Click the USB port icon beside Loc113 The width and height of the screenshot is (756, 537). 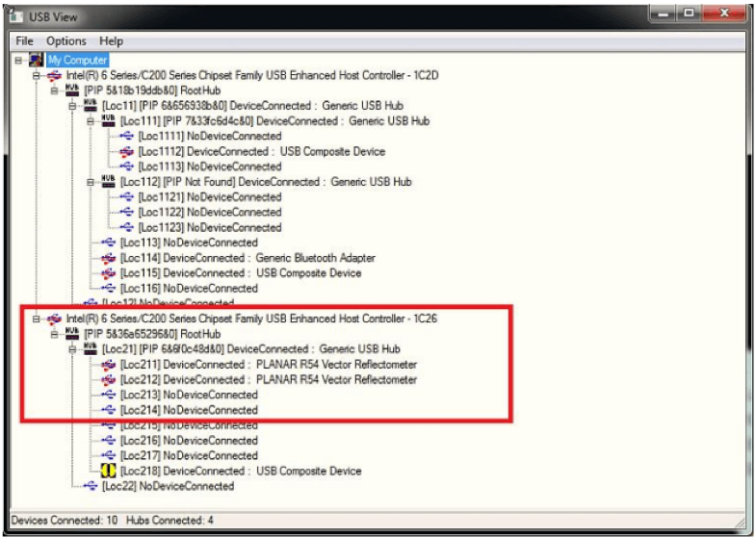point(109,243)
